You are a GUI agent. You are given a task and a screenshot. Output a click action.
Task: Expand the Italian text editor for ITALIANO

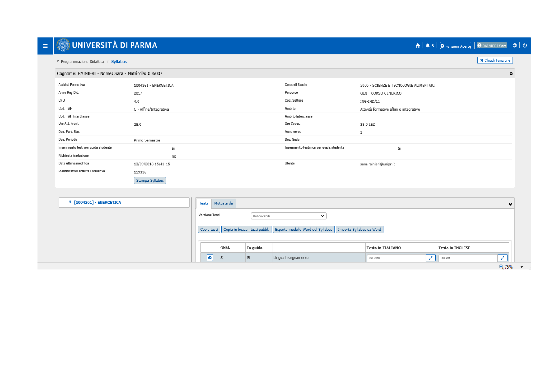pos(430,258)
